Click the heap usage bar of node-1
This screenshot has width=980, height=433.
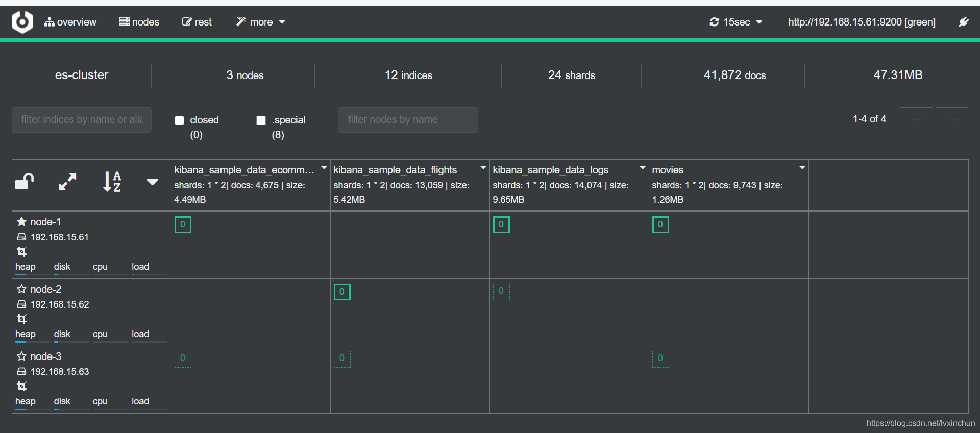[x=33, y=274]
